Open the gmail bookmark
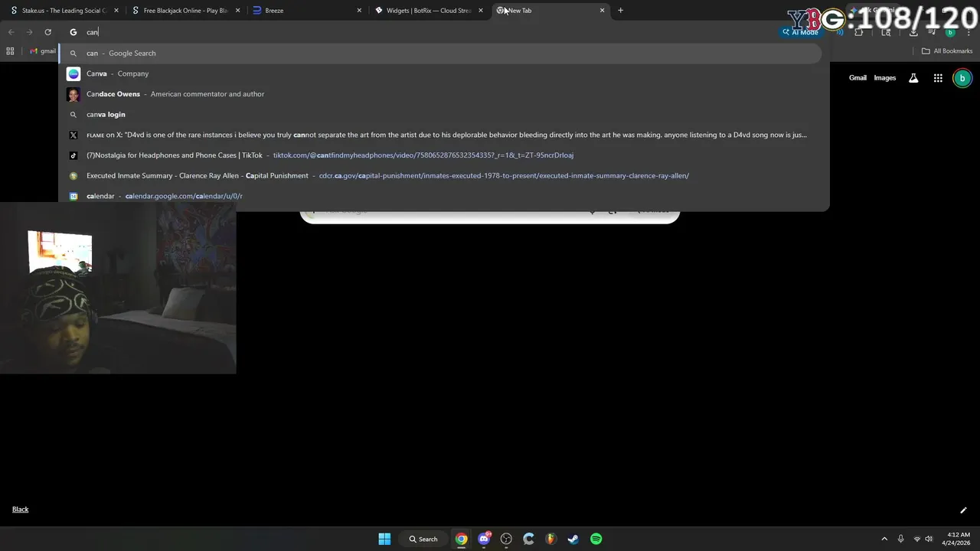Image resolution: width=980 pixels, height=551 pixels. click(x=43, y=51)
